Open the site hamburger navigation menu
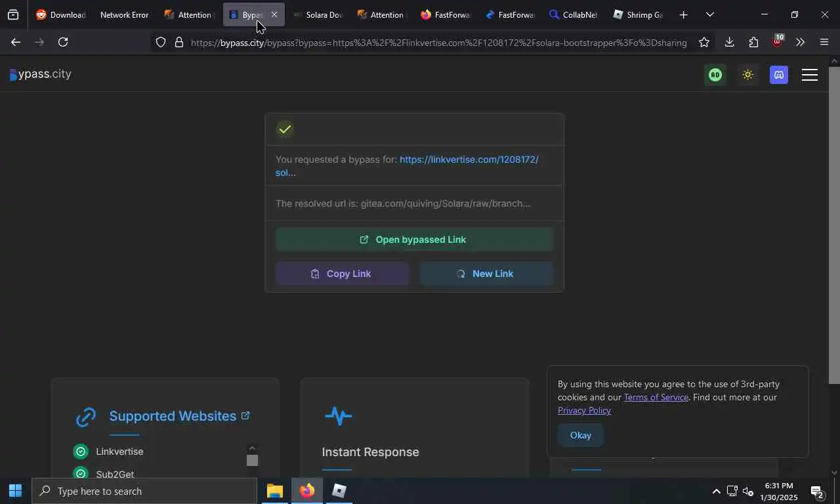 pyautogui.click(x=810, y=75)
